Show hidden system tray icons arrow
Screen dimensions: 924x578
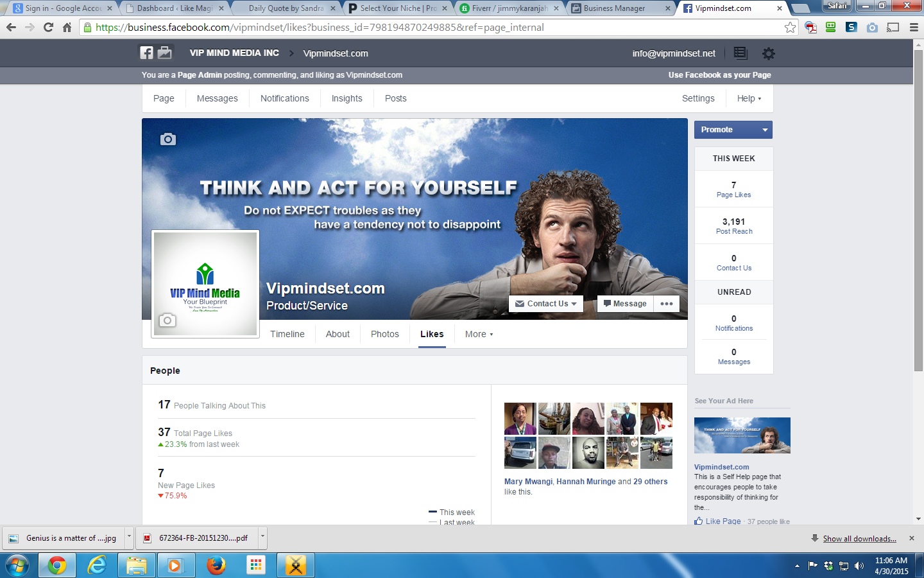click(x=797, y=566)
